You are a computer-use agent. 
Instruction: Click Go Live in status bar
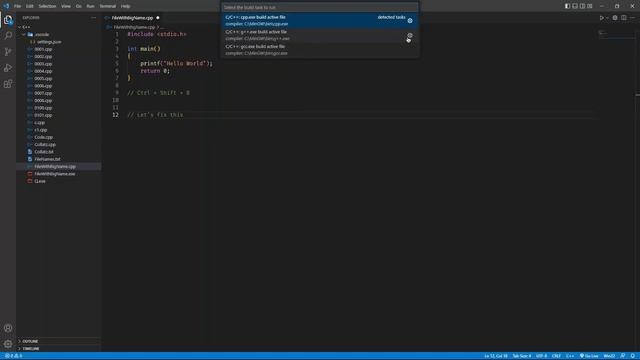[589, 356]
